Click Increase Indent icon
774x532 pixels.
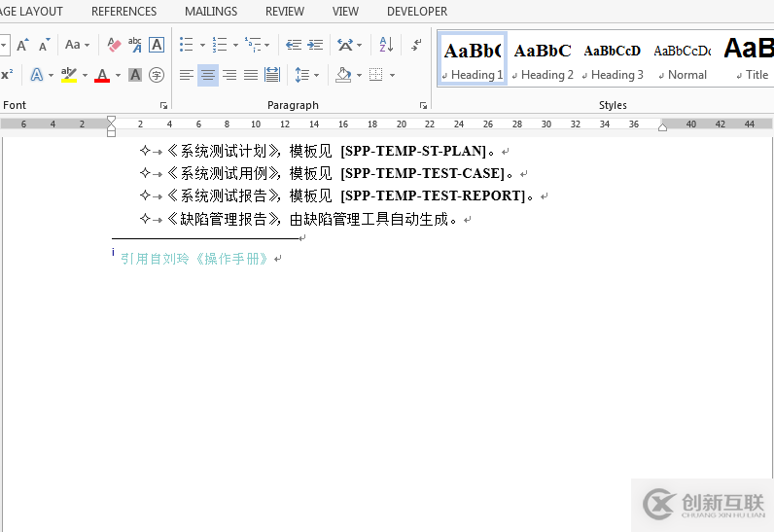[315, 45]
